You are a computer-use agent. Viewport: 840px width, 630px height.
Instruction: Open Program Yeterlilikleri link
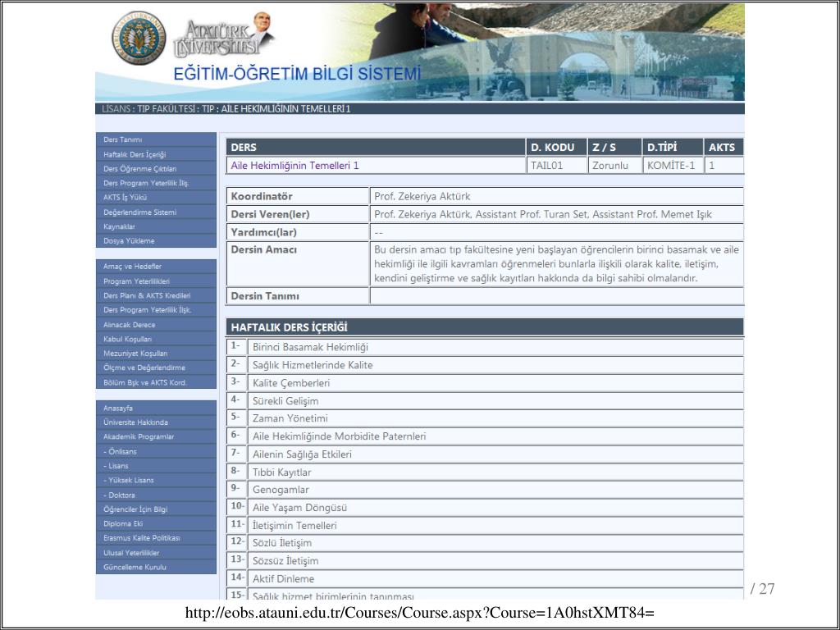(x=156, y=281)
